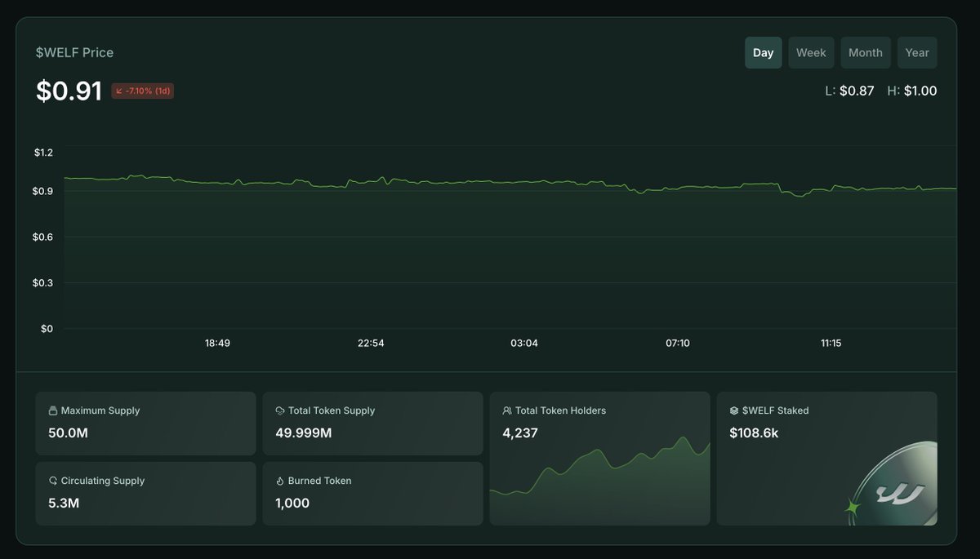Click the 03:04 timestamp on the chart axis

pyautogui.click(x=523, y=343)
